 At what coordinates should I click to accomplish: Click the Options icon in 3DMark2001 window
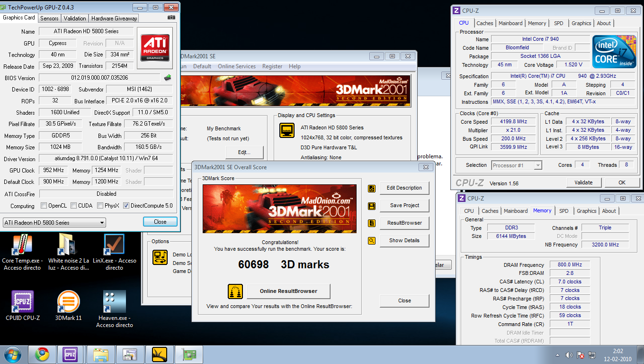pos(160,257)
